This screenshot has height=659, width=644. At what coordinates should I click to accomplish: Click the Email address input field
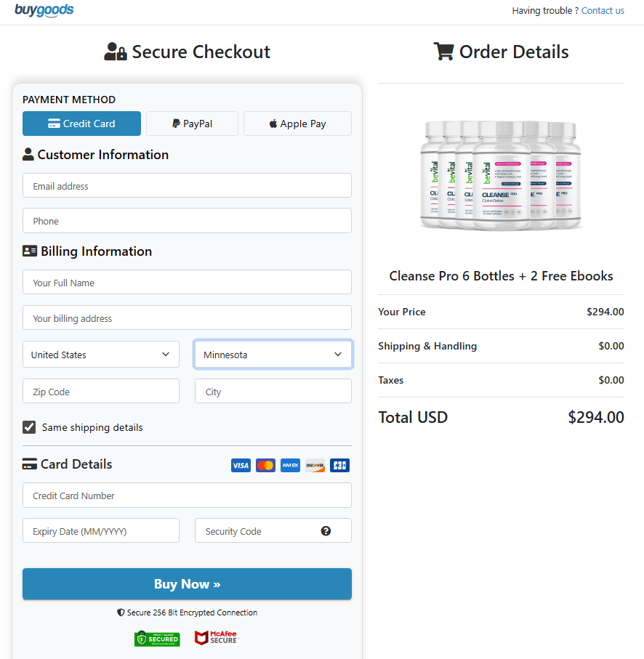coord(187,185)
